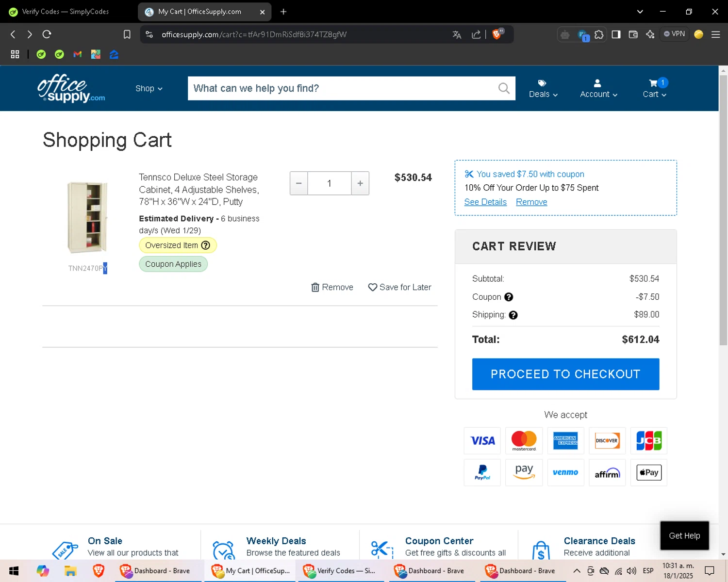Image resolution: width=728 pixels, height=582 pixels.
Task: Open the apps grid bookmark icon
Action: coord(15,54)
